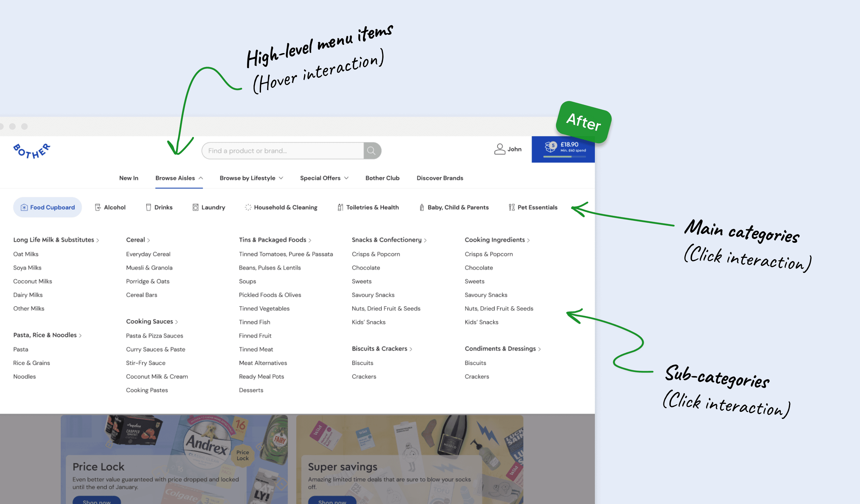
Task: Open the Porridge & Oats link
Action: [148, 282]
